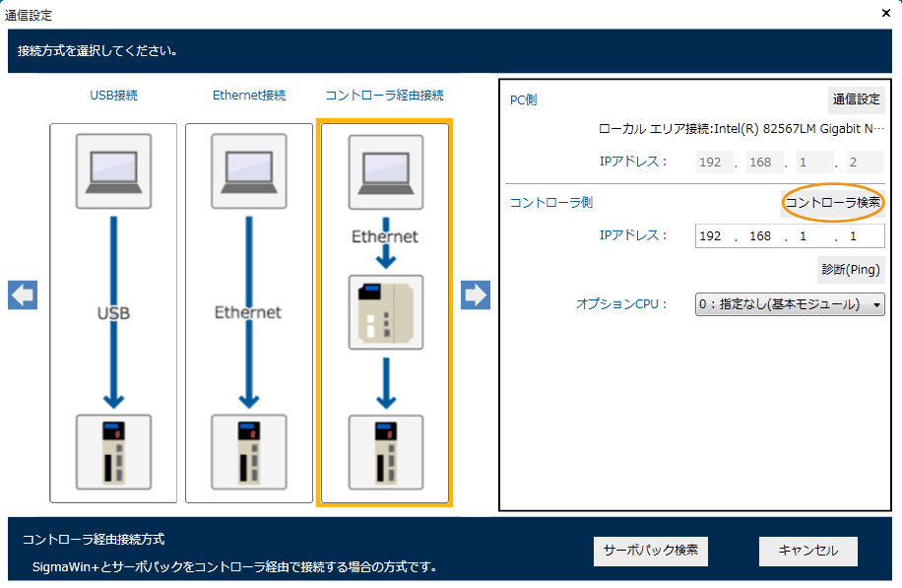Click the servopack icon in Ethernet接続 panel
Image resolution: width=902 pixels, height=588 pixels.
[x=249, y=451]
